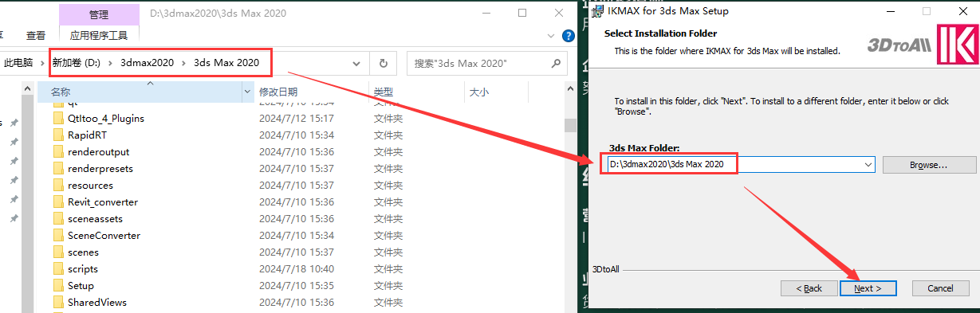Maximize the Explorer window
This screenshot has height=313, width=980.
click(x=521, y=13)
